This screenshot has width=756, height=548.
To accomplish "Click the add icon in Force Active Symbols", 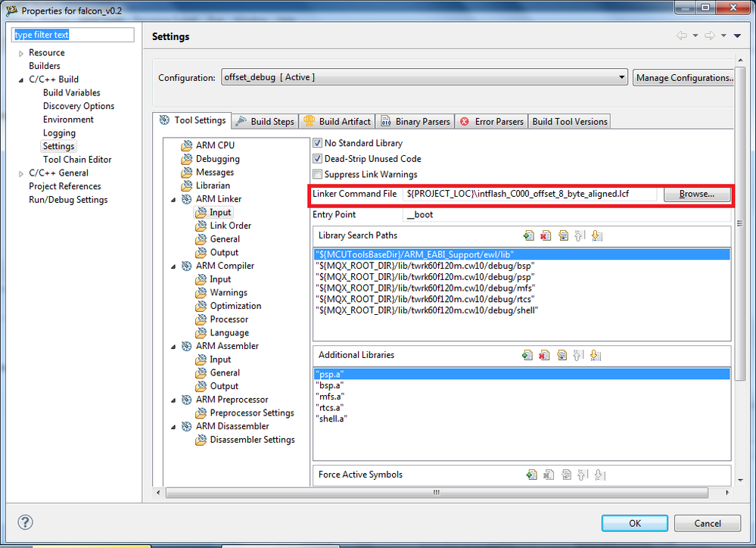I will (531, 475).
